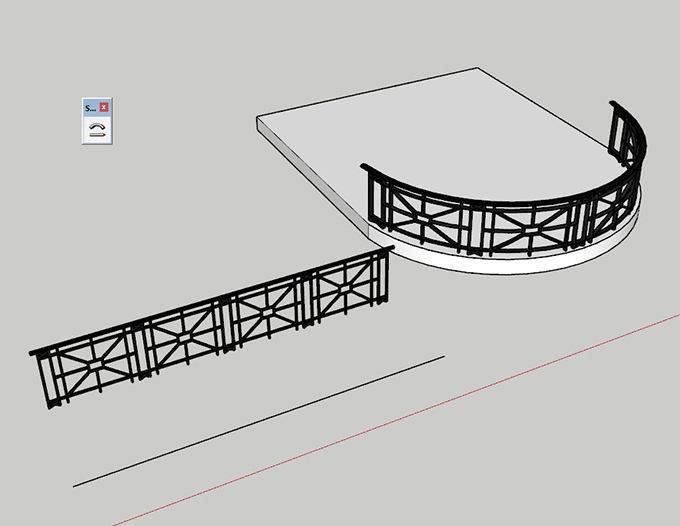Activate the Shape Bender tool icon
680x526 pixels.
point(96,129)
